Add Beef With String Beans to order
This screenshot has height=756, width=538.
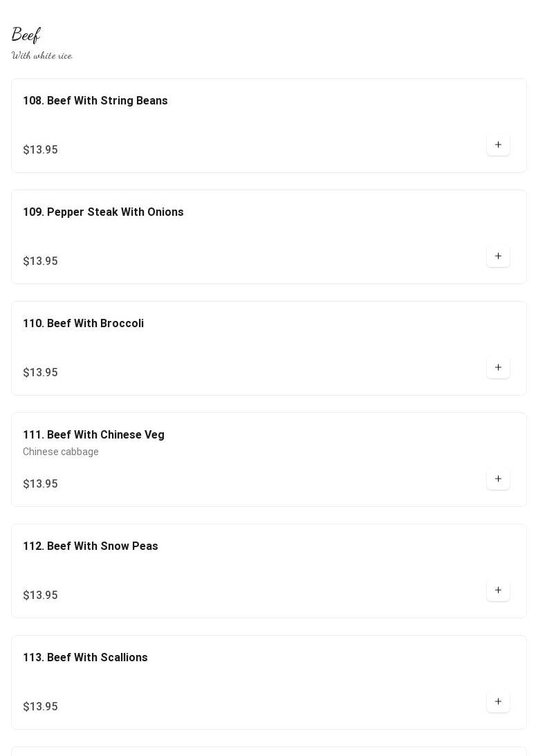tap(498, 145)
